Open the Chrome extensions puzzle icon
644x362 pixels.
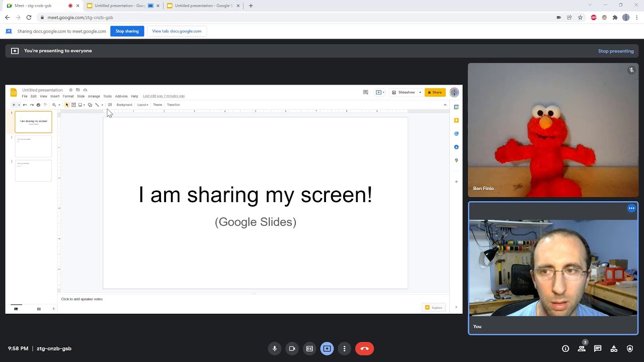coord(615,17)
